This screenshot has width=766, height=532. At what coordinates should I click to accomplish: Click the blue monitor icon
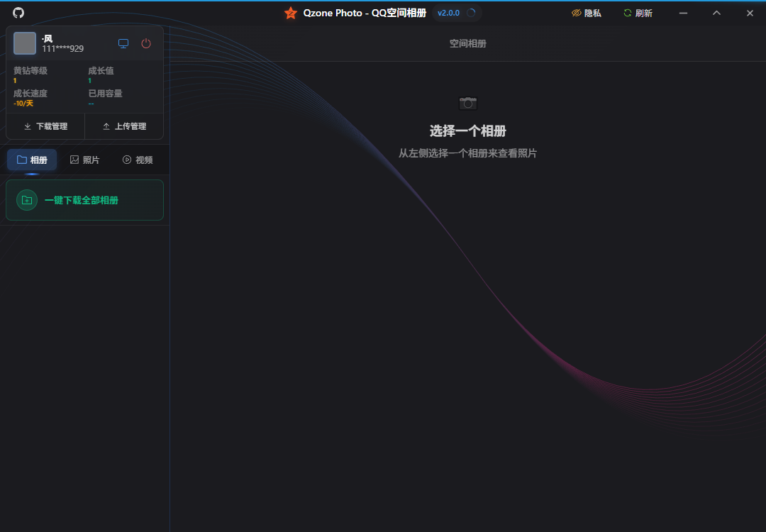coord(123,43)
